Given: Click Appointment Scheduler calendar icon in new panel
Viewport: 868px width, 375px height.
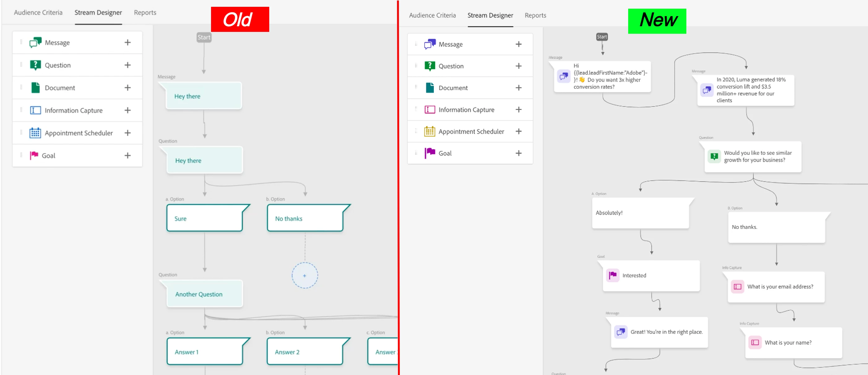Looking at the screenshot, I should (429, 131).
